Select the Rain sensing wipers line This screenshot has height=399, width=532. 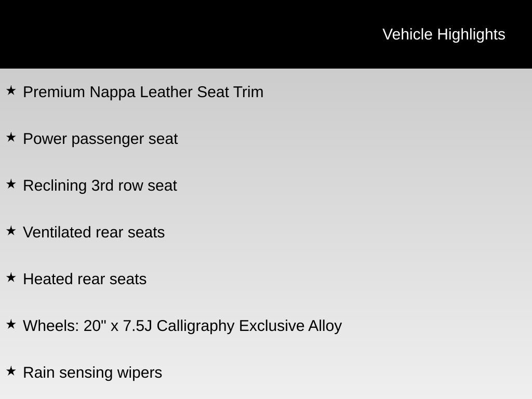(x=92, y=373)
